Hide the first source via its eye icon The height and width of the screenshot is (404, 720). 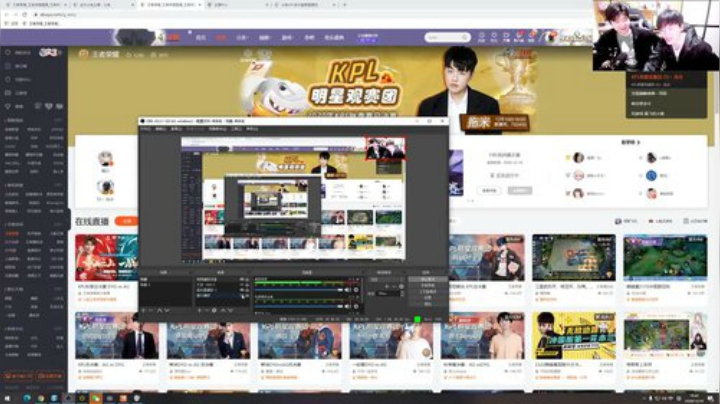point(241,279)
